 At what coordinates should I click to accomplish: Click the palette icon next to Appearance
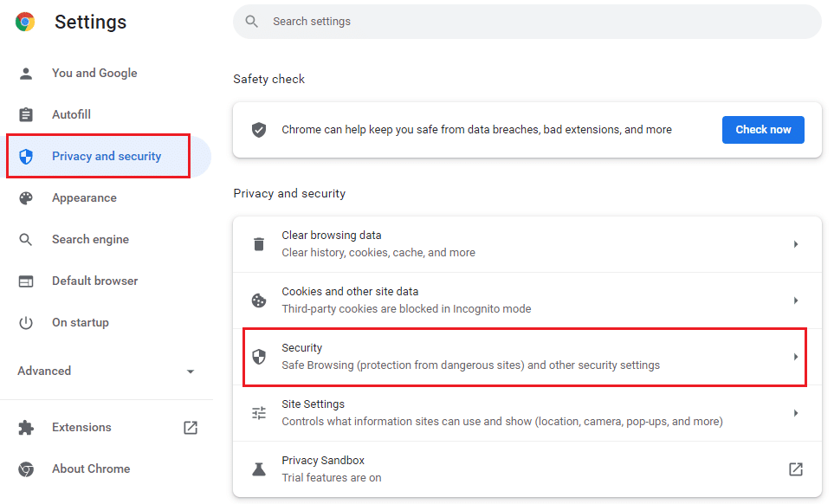click(x=25, y=197)
